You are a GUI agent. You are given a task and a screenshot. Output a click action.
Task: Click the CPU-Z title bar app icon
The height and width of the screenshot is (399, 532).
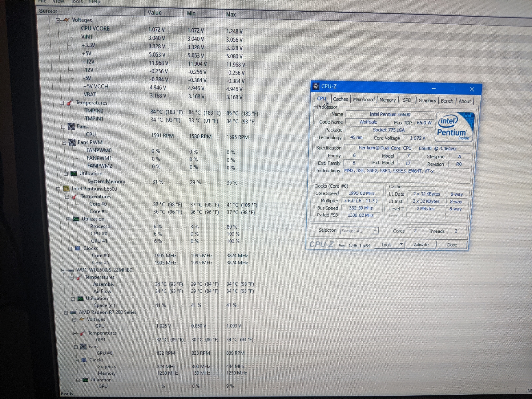point(316,86)
